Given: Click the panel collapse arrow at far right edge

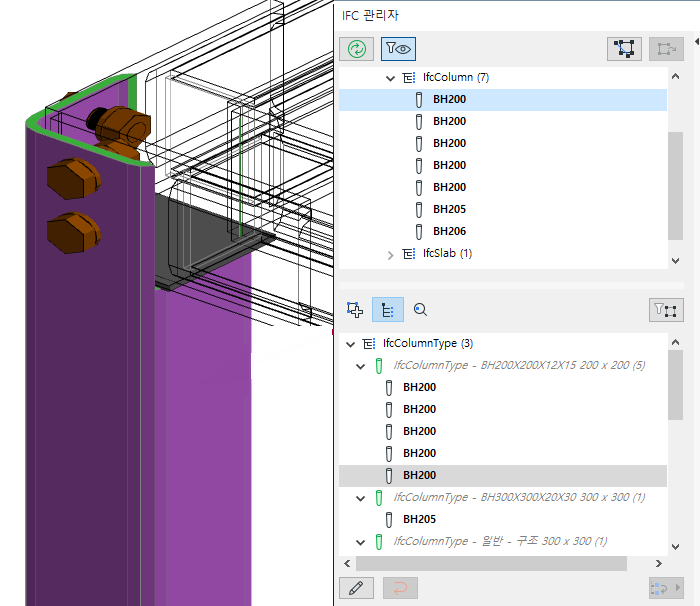Looking at the screenshot, I should [x=696, y=42].
